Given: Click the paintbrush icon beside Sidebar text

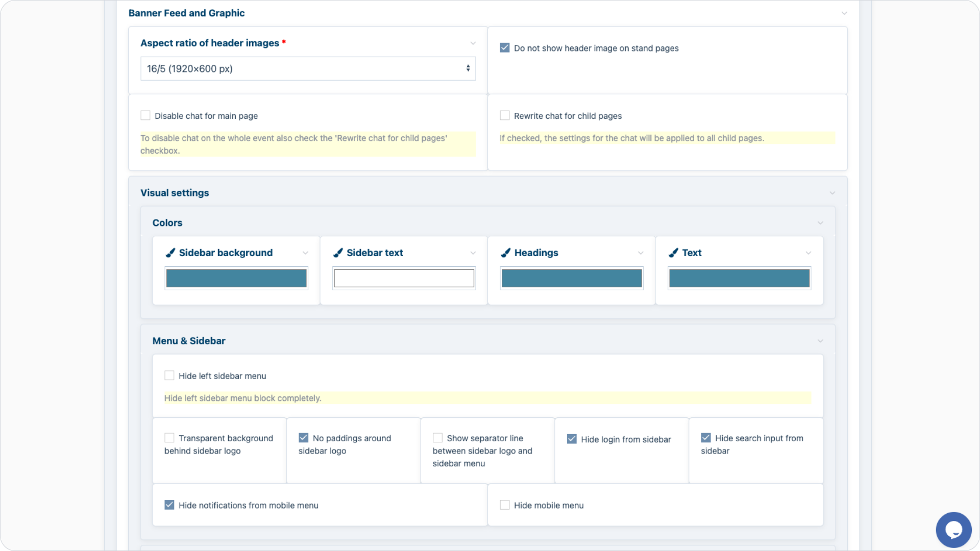Looking at the screenshot, I should pyautogui.click(x=338, y=253).
